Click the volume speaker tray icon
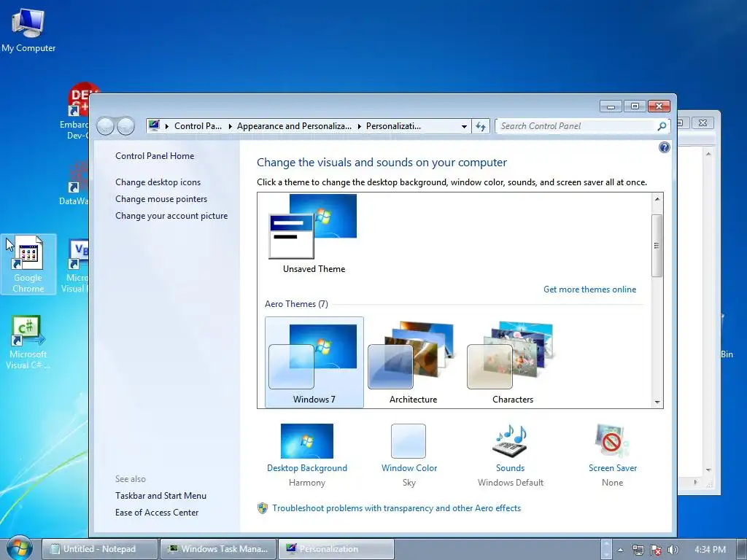The height and width of the screenshot is (560, 747). (x=673, y=550)
